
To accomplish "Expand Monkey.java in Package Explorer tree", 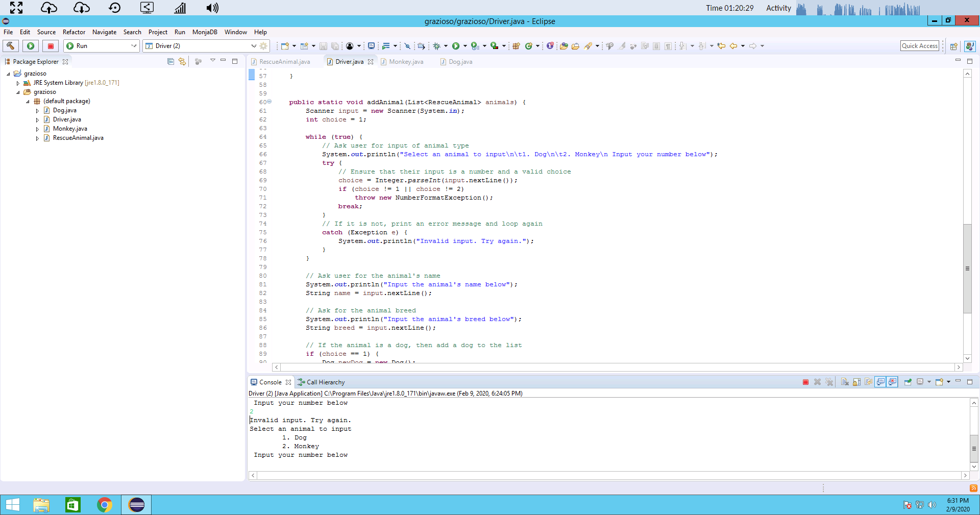I will coord(37,129).
